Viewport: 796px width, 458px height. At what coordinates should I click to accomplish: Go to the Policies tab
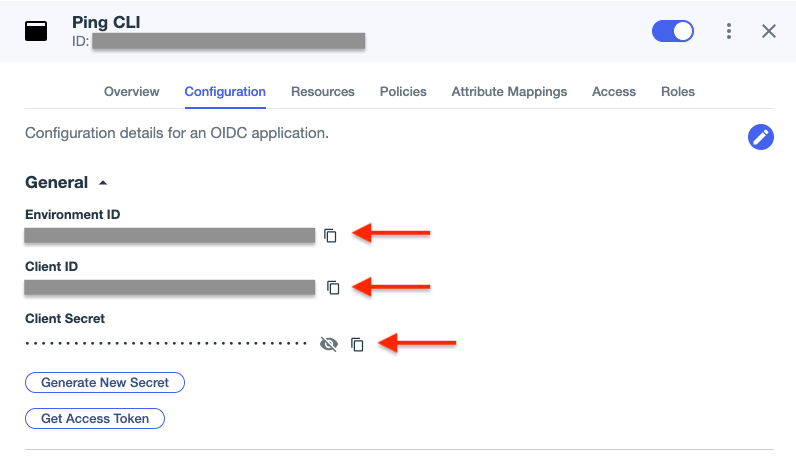(x=403, y=91)
